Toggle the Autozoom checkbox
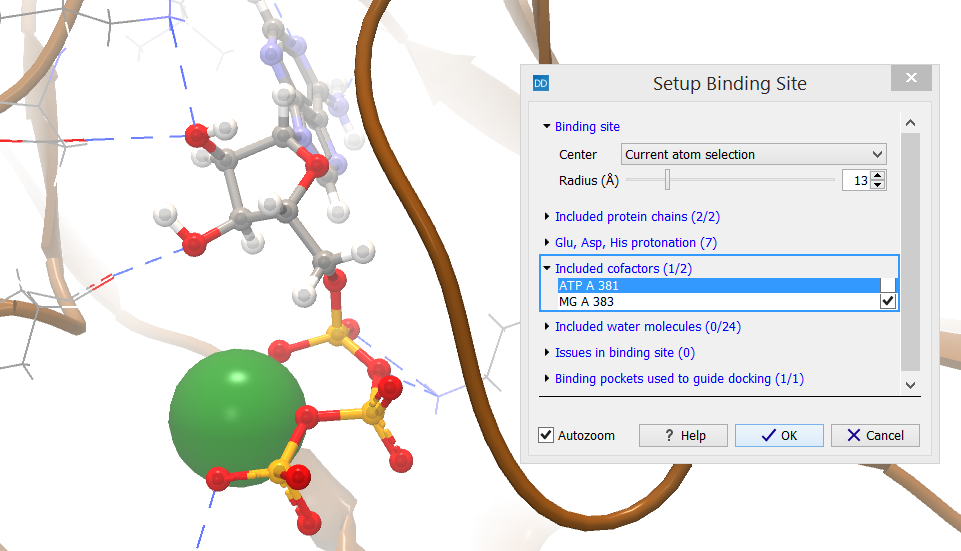This screenshot has height=551, width=961. pos(545,435)
